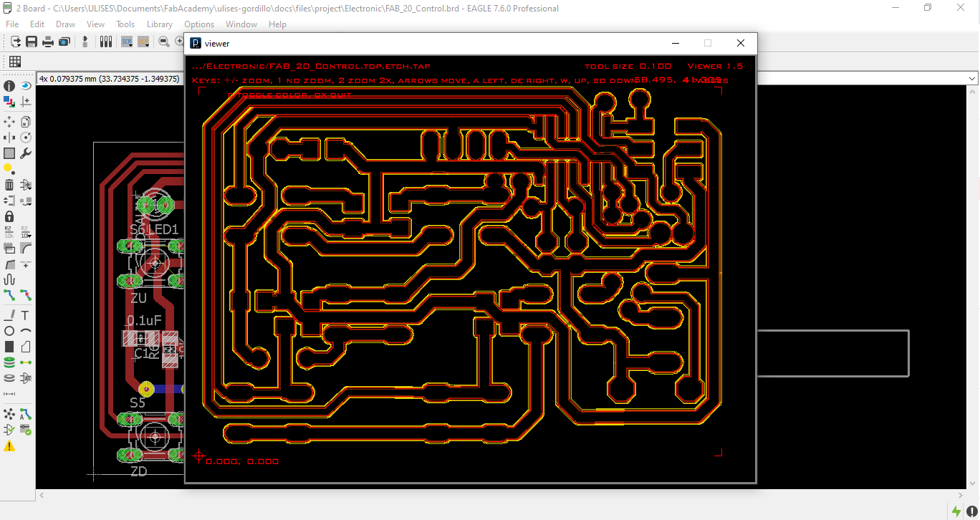Open the Library menu

click(160, 24)
